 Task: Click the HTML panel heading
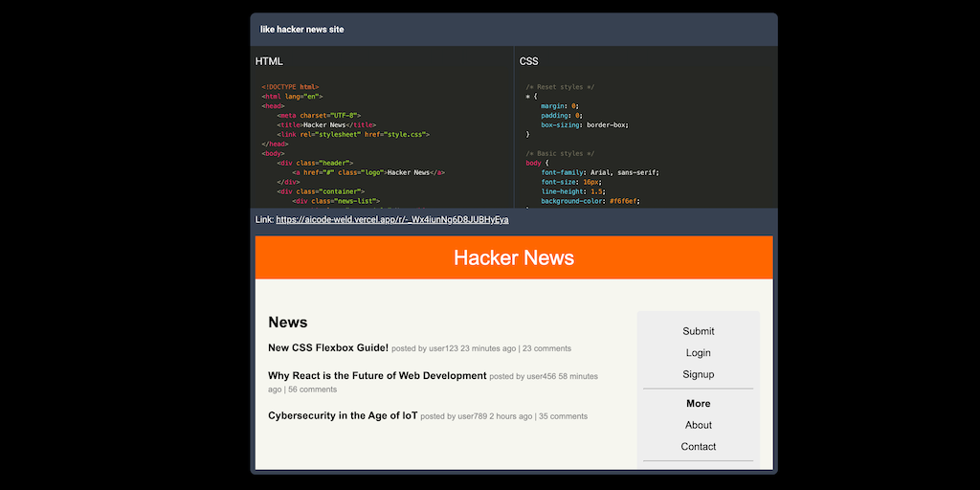coord(269,61)
